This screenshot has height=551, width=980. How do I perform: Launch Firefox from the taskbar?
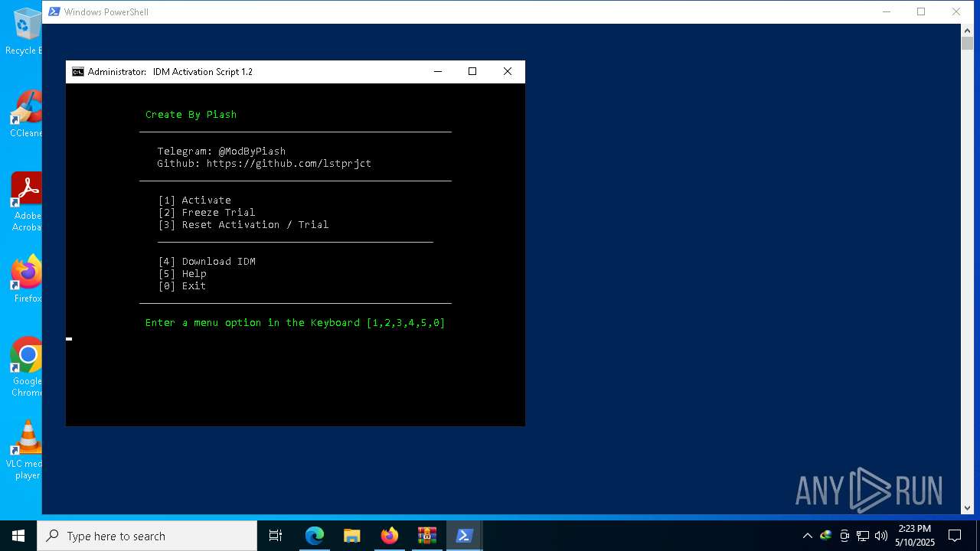pos(389,536)
